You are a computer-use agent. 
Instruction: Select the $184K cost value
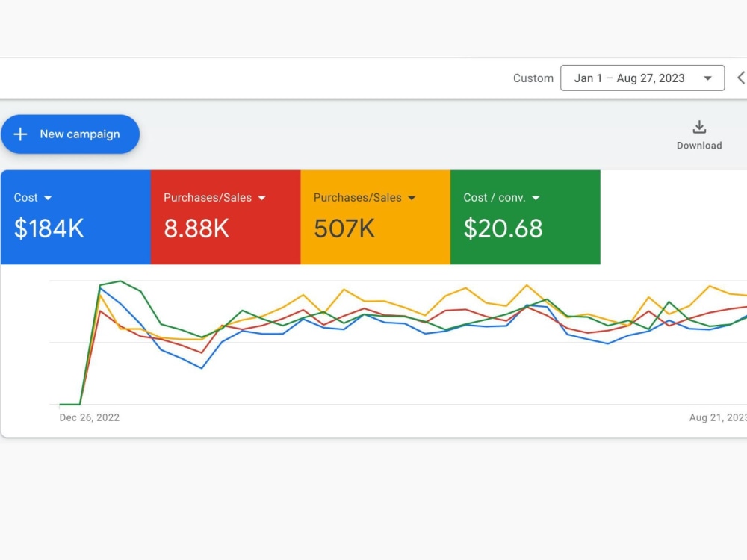(49, 228)
